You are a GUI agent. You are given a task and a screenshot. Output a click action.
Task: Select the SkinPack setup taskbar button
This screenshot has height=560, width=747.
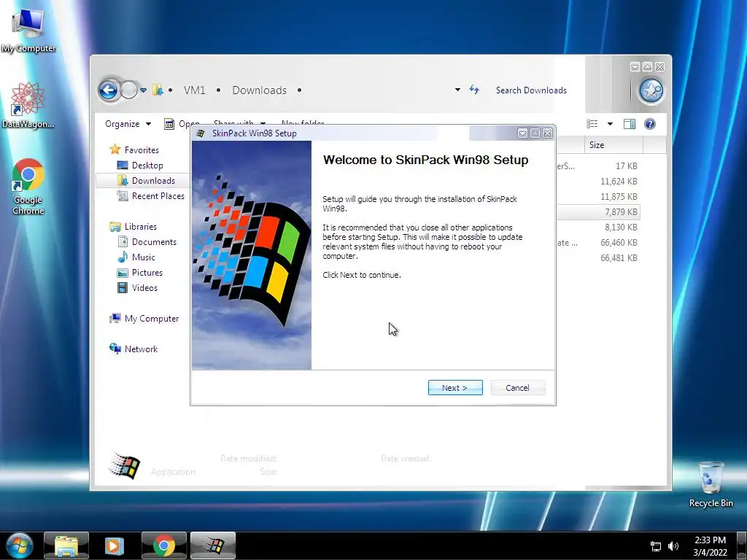coord(213,545)
